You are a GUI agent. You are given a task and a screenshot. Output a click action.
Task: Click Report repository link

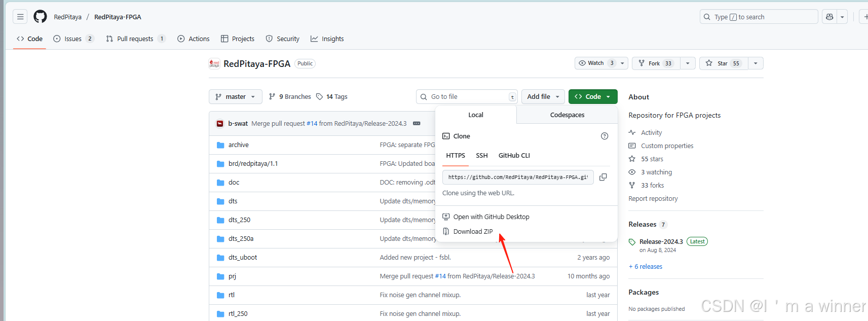(653, 199)
